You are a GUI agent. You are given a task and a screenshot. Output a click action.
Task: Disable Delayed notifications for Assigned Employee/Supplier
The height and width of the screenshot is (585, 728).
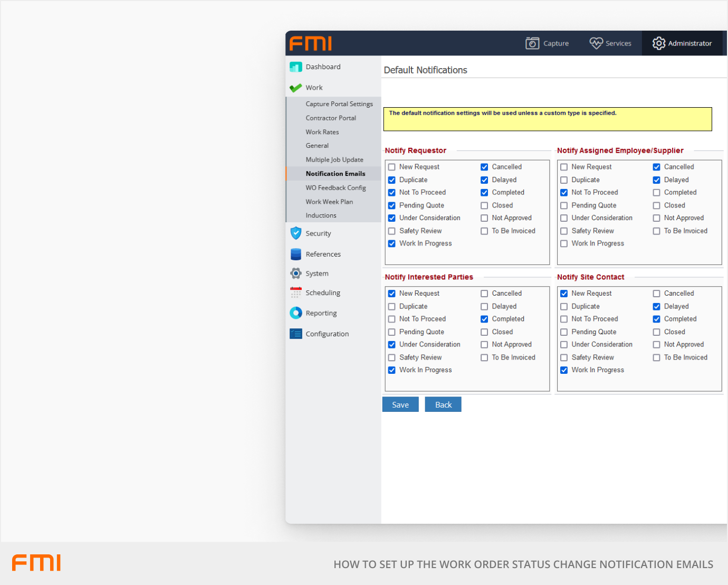(656, 180)
